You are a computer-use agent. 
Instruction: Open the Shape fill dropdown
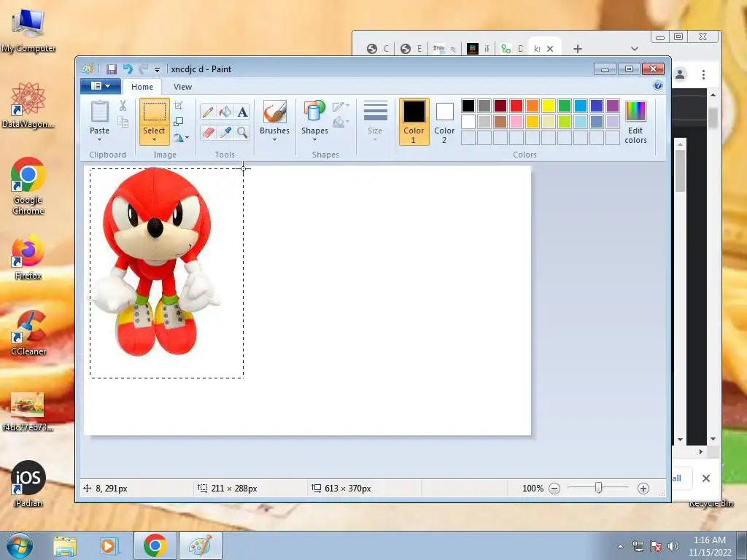click(x=341, y=122)
